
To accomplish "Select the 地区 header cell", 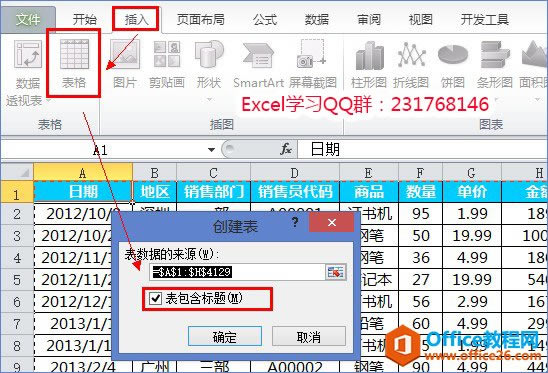I will 154,192.
